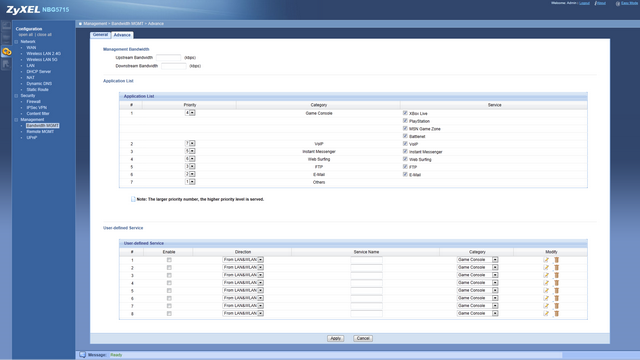Screen dimensions: 640x360
Task: Open Remote MGMT in the sidebar menu
Action: pos(40,131)
